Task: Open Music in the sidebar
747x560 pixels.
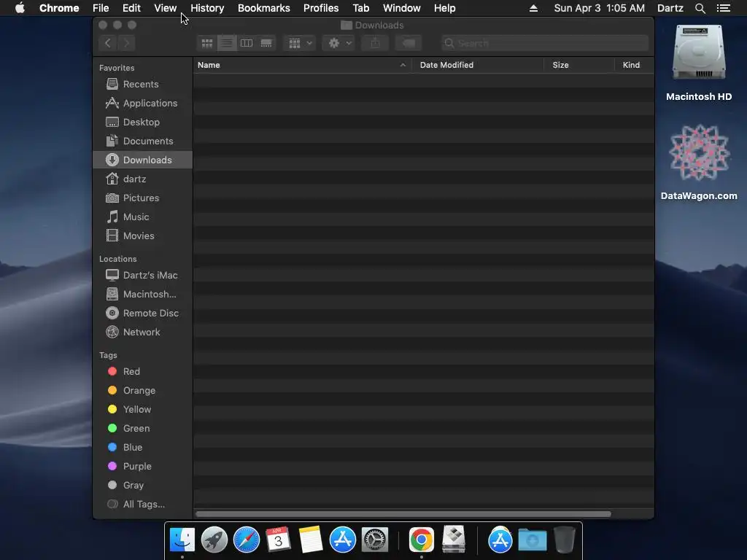Action: (142, 217)
